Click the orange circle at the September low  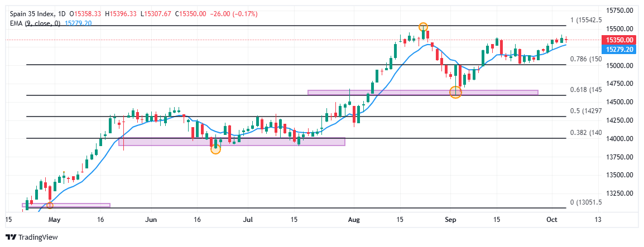pyautogui.click(x=455, y=93)
